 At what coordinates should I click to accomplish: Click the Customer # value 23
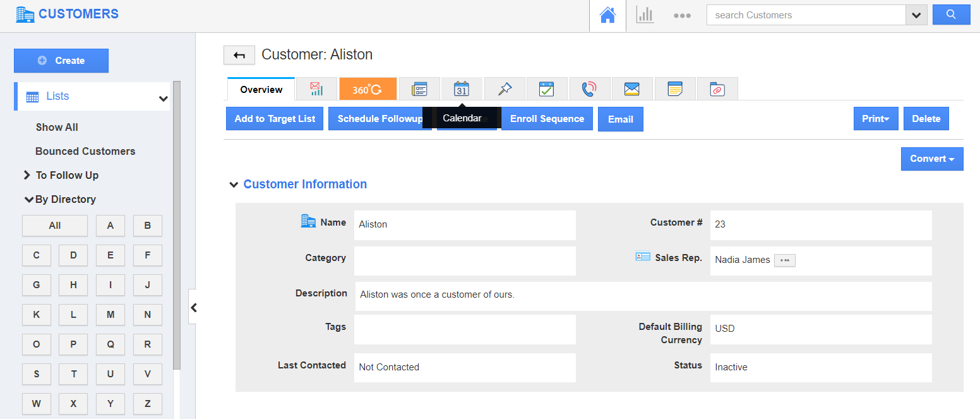720,224
